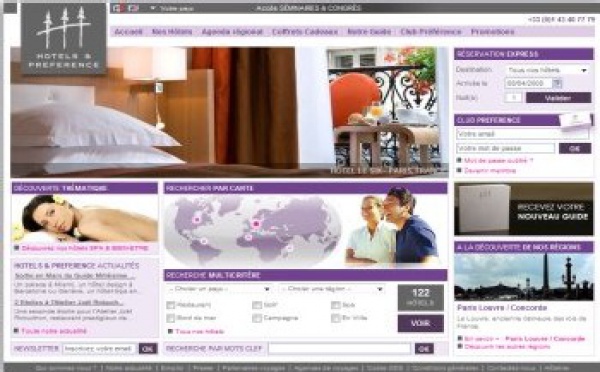Open the Notre Guide menu

pos(369,32)
